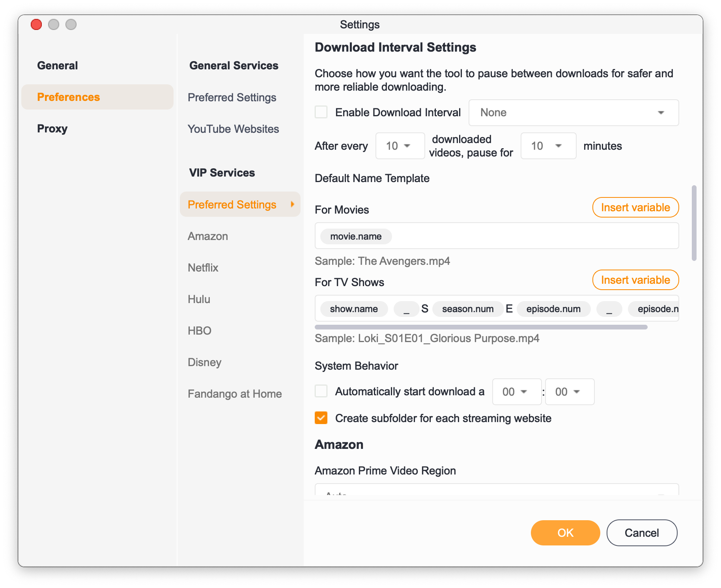
Task: Enable the Download Interval checkbox
Action: [x=321, y=112]
